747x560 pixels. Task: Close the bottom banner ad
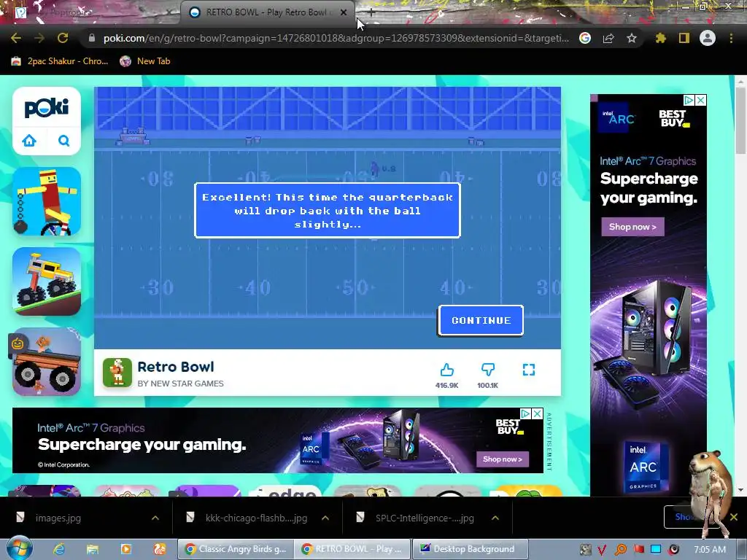[538, 414]
